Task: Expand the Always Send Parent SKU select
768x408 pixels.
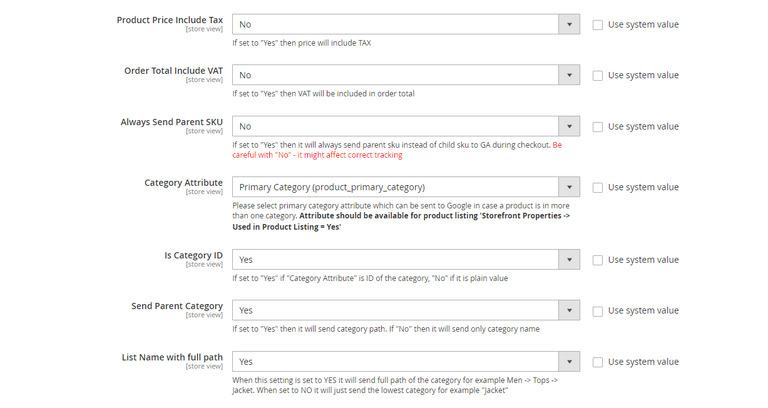Action: pos(405,127)
